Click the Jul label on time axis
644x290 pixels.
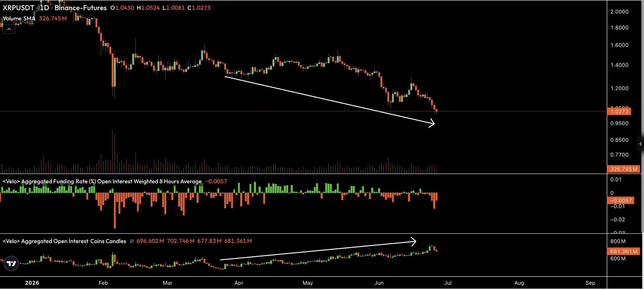click(x=448, y=283)
